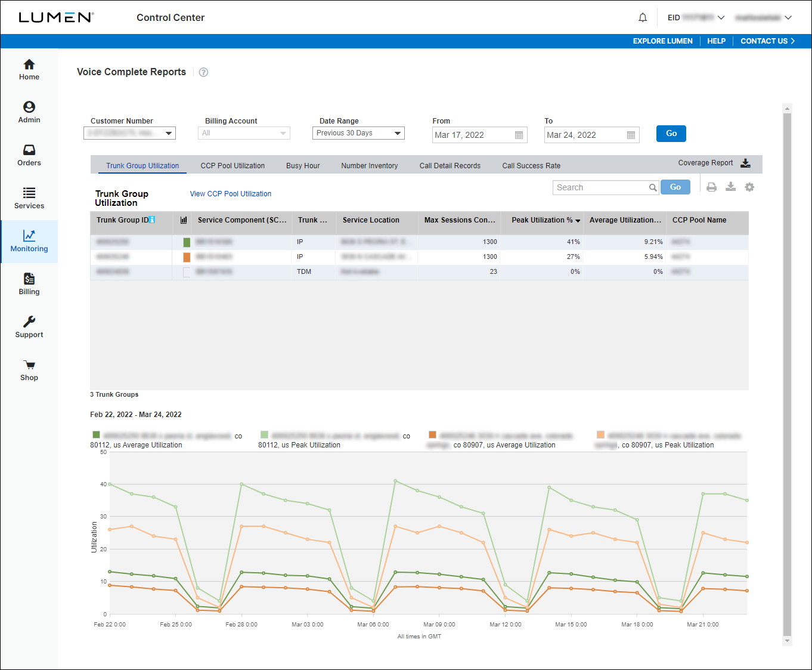
Task: Toggle the orange chart swatch in second row
Action: pyautogui.click(x=187, y=257)
